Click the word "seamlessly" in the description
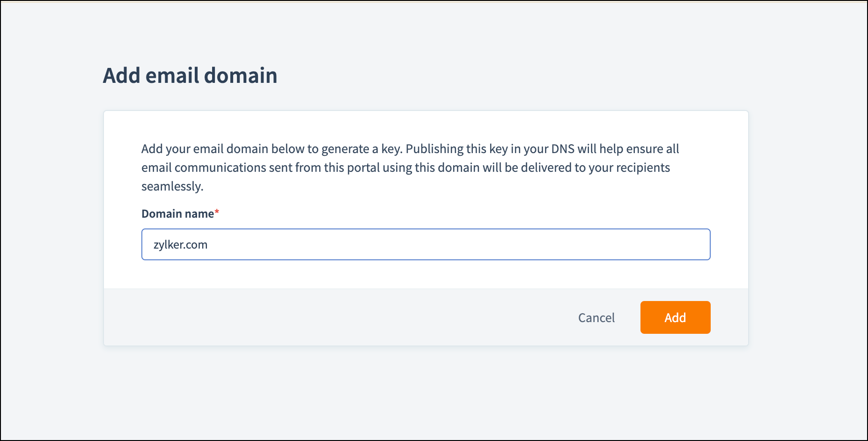Viewport: 868px width, 441px height. click(x=171, y=186)
